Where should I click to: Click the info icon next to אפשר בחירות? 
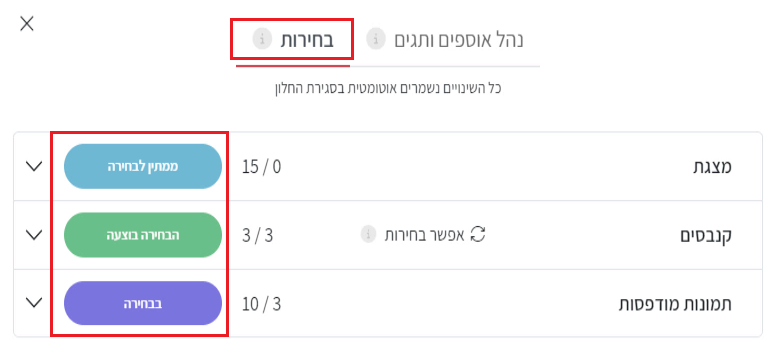point(368,234)
